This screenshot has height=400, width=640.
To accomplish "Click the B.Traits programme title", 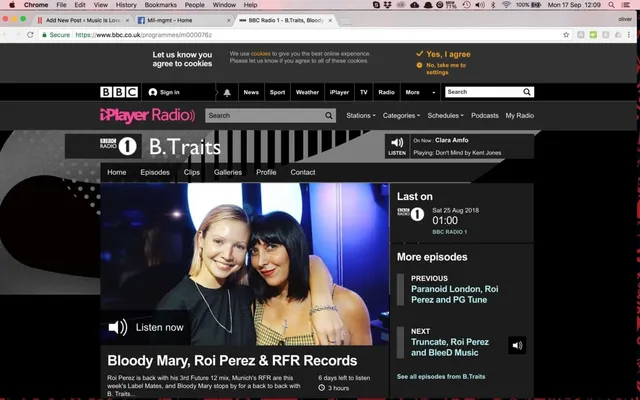I will [184, 147].
